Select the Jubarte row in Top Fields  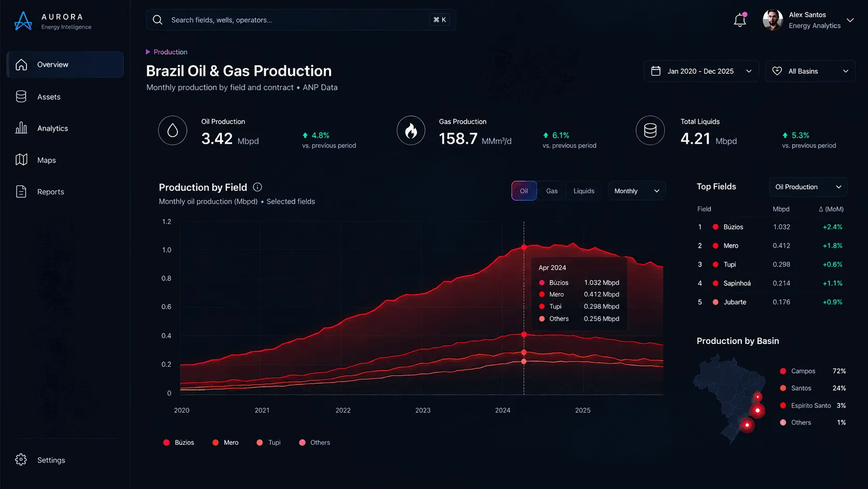[x=770, y=302]
